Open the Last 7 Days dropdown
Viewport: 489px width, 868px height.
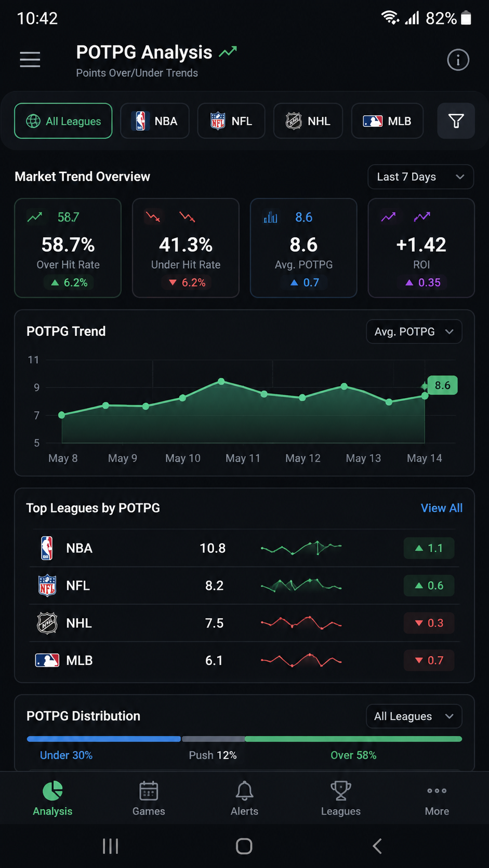pyautogui.click(x=420, y=177)
